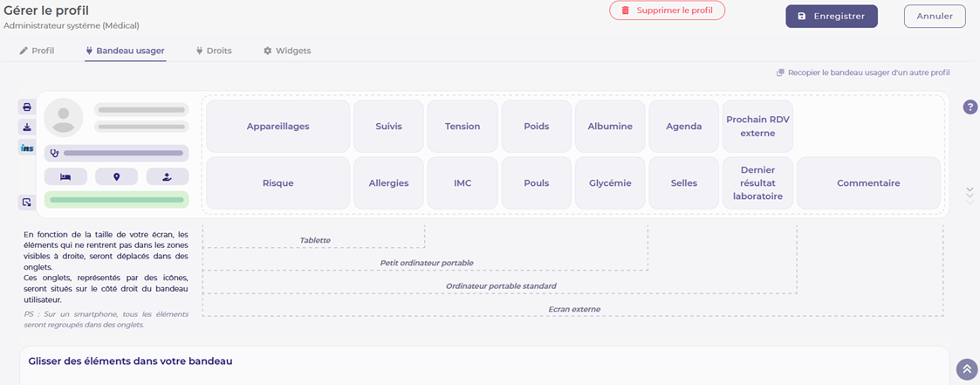Click the Annuler button
Viewport: 980px width, 385px height.
coord(935,17)
